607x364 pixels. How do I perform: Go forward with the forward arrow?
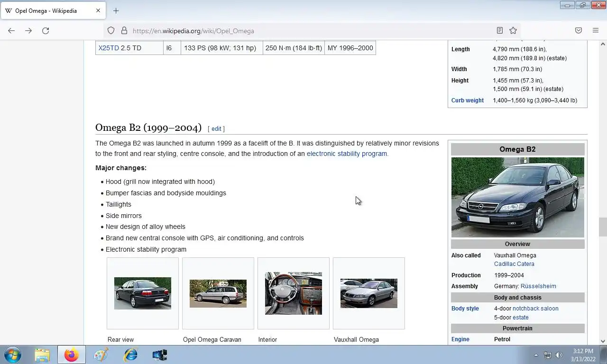tap(28, 30)
